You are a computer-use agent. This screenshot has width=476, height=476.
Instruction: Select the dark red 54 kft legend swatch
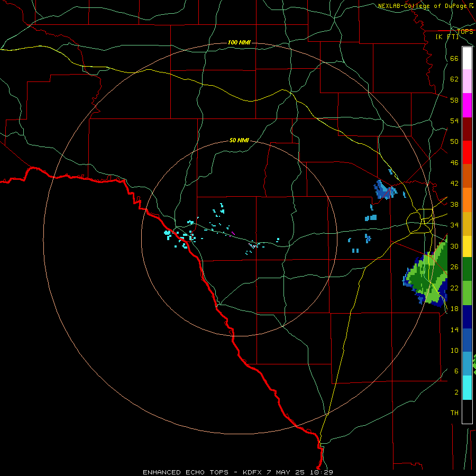coord(467,129)
